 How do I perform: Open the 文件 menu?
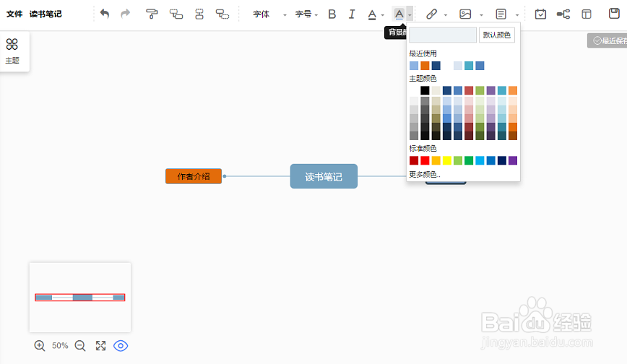14,14
